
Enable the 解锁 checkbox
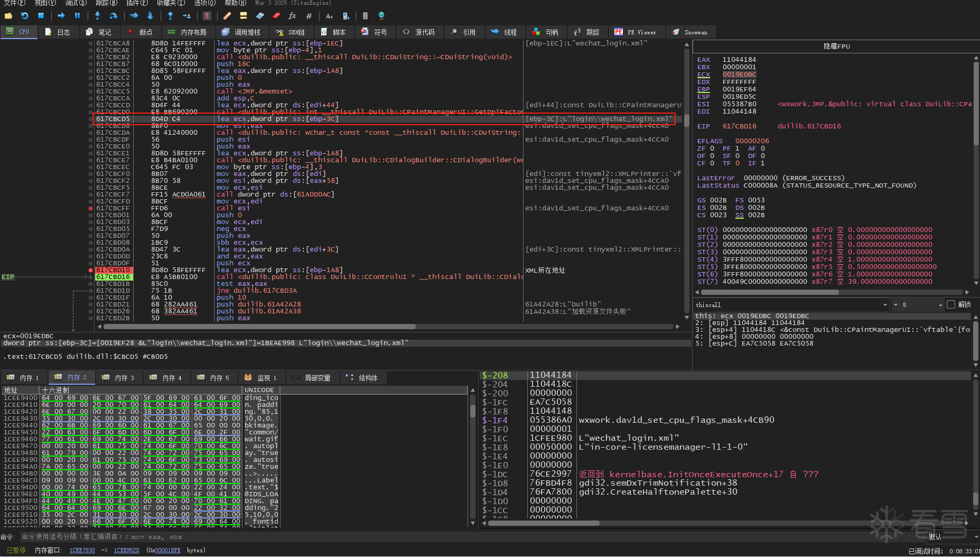pyautogui.click(x=951, y=304)
